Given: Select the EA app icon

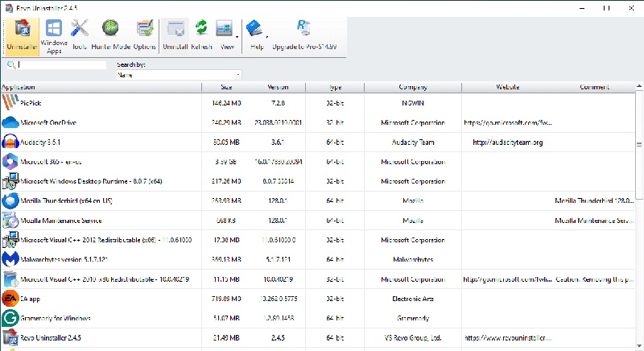Looking at the screenshot, I should pyautogui.click(x=10, y=299).
